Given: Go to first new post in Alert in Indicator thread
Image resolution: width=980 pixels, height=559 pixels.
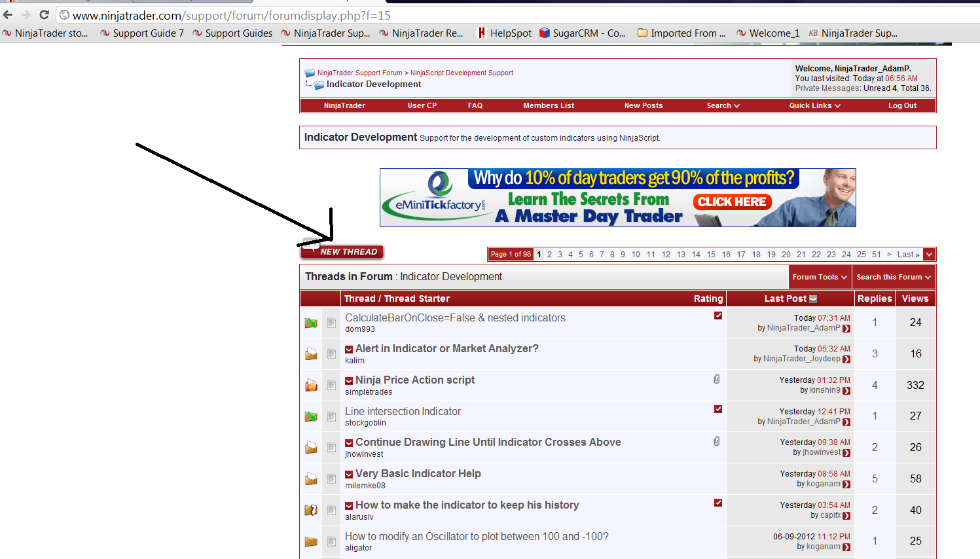Looking at the screenshot, I should (x=349, y=350).
